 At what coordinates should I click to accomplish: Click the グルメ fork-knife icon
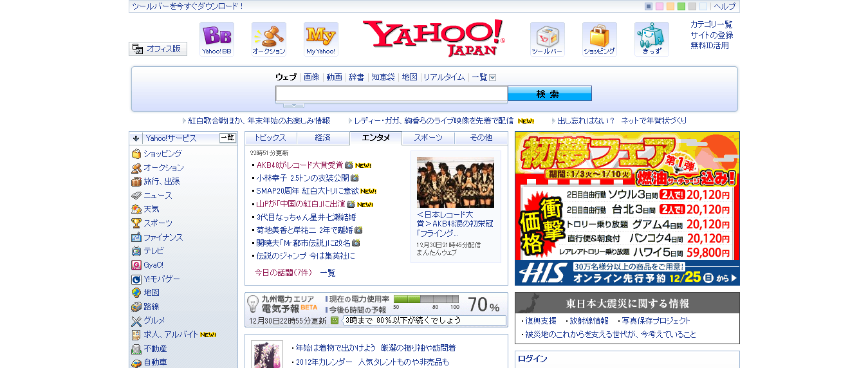click(136, 320)
